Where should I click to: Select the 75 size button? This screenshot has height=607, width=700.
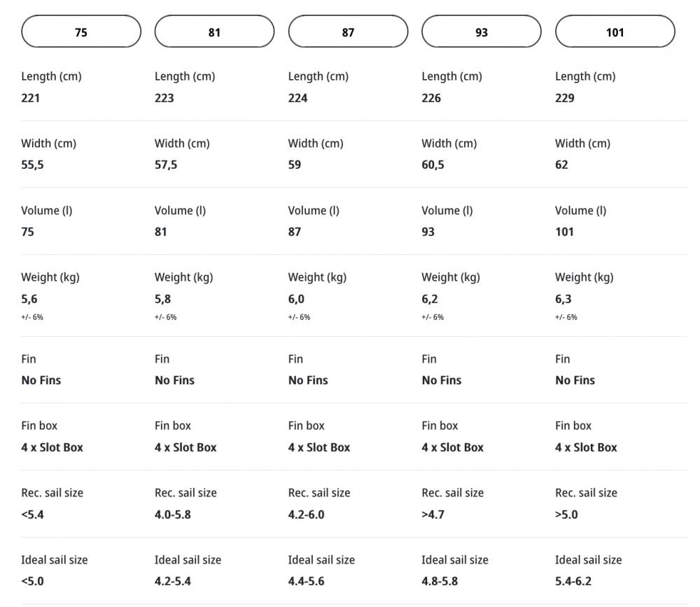81,32
